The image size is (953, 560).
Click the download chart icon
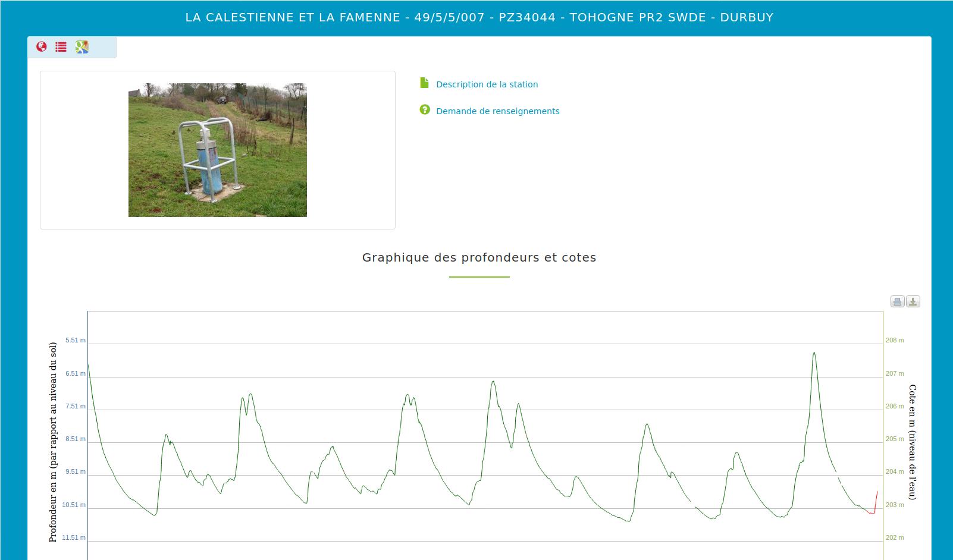(913, 301)
